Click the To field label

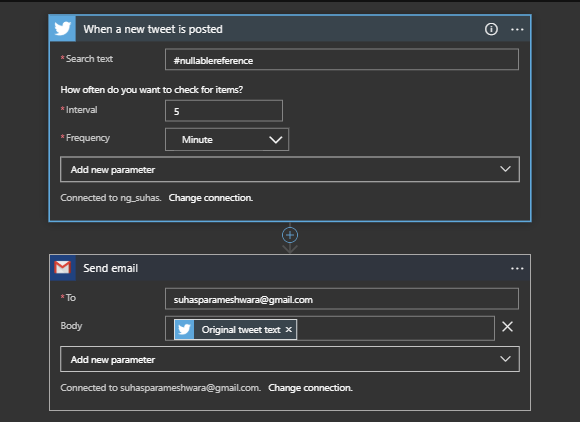tap(71, 298)
